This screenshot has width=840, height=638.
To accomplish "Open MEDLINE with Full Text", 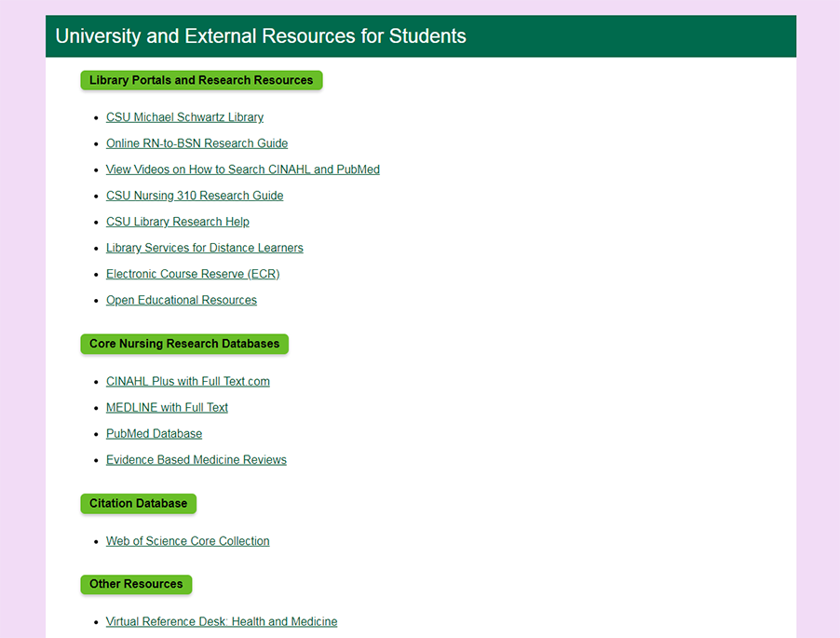I will click(x=167, y=407).
